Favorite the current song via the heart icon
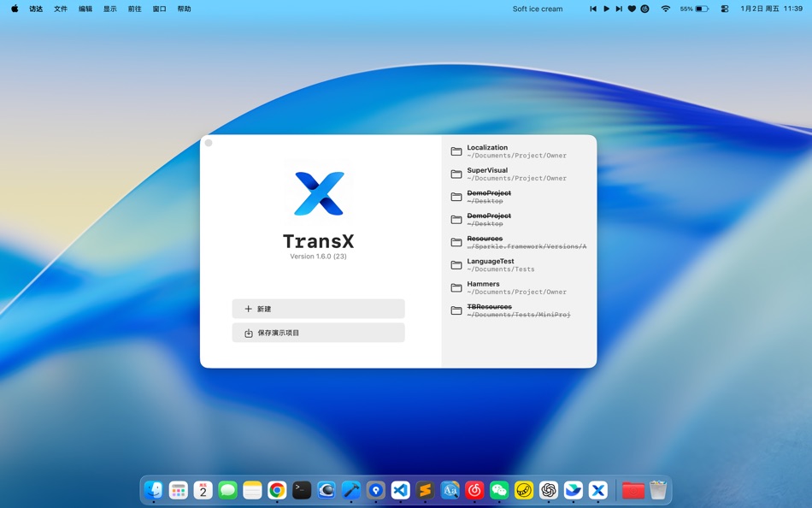The width and height of the screenshot is (812, 508). tap(632, 9)
